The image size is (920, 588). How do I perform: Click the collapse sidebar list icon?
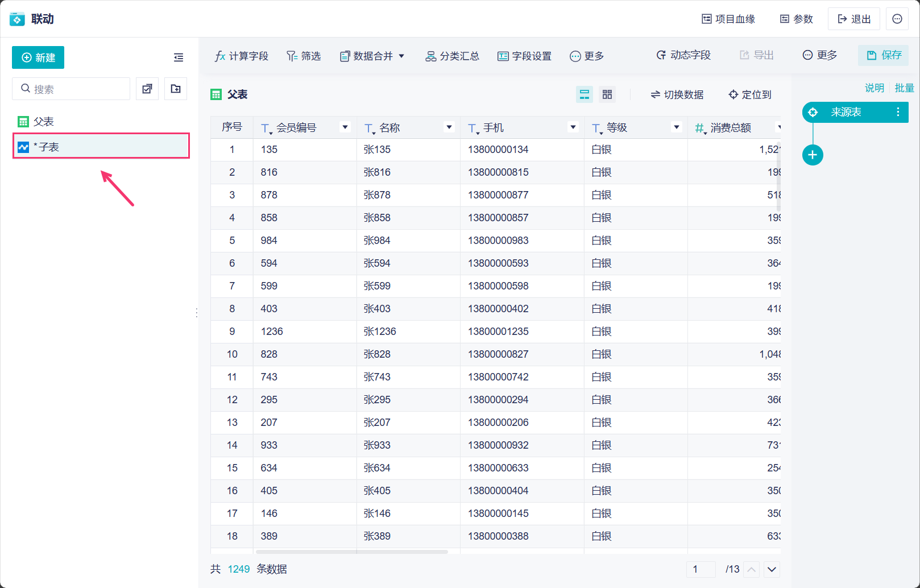179,57
